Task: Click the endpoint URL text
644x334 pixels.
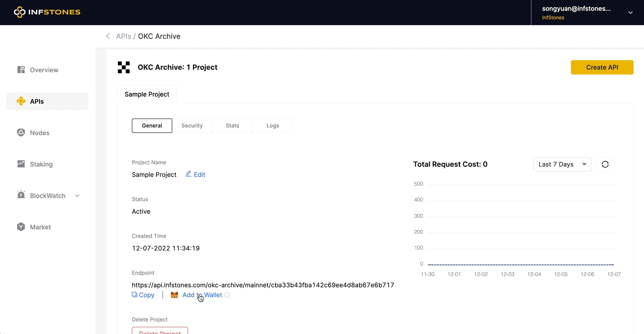Action: tap(263, 285)
